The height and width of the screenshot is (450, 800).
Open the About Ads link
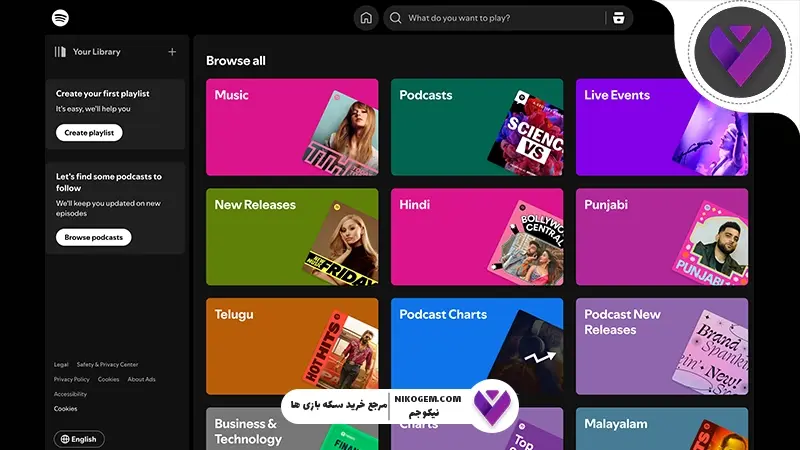[x=141, y=379]
